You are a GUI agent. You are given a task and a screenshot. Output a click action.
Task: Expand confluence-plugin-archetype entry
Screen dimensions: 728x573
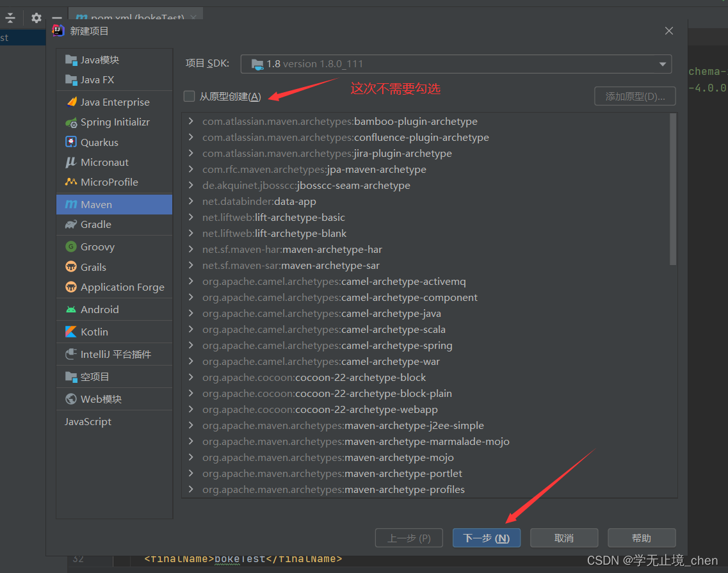click(191, 137)
